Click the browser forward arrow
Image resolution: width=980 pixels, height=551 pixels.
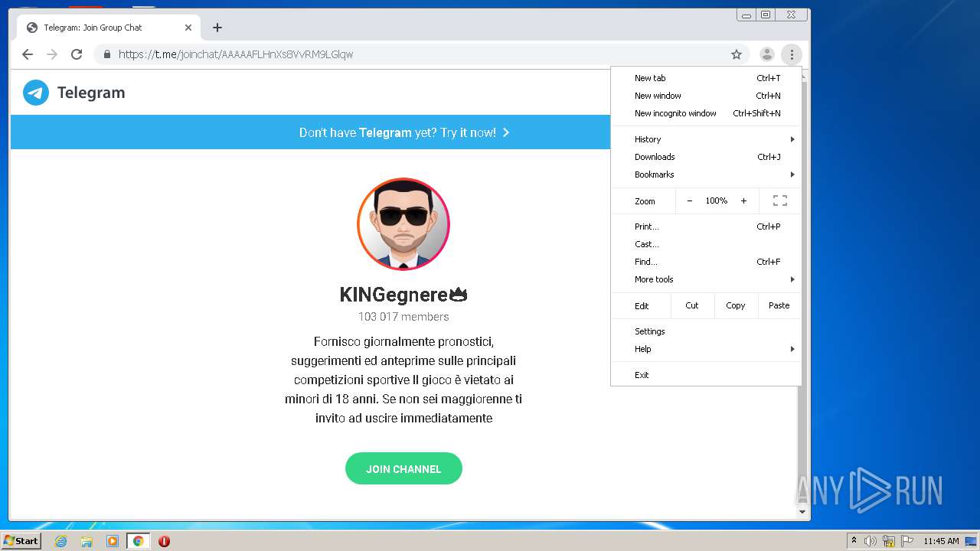point(52,54)
